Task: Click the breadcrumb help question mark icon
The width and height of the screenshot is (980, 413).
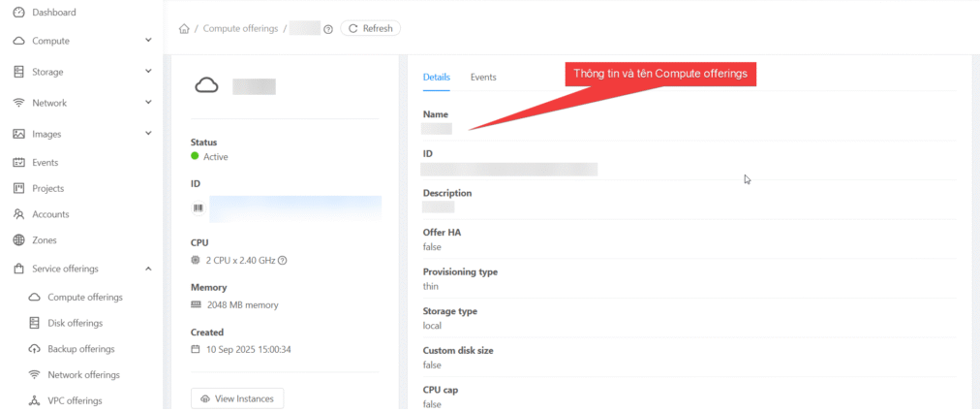Action: click(x=328, y=29)
